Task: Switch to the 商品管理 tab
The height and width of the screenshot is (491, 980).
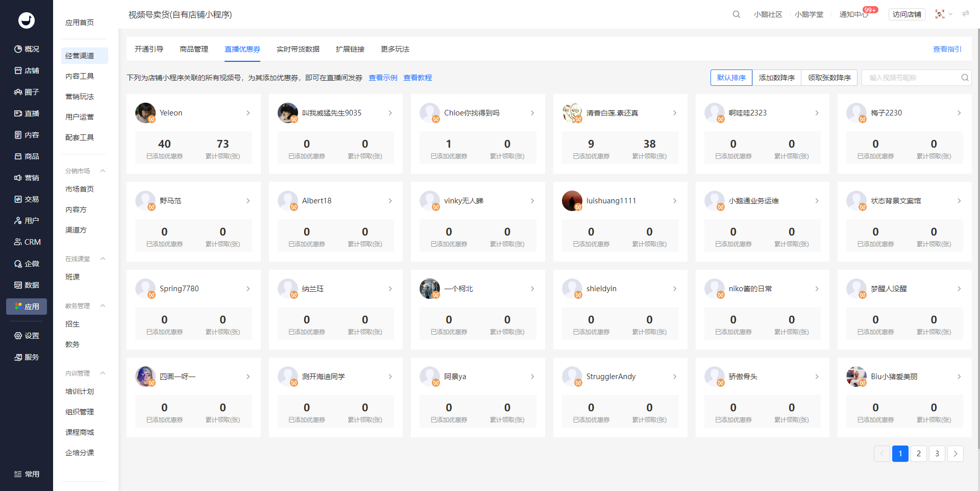Action: tap(194, 49)
